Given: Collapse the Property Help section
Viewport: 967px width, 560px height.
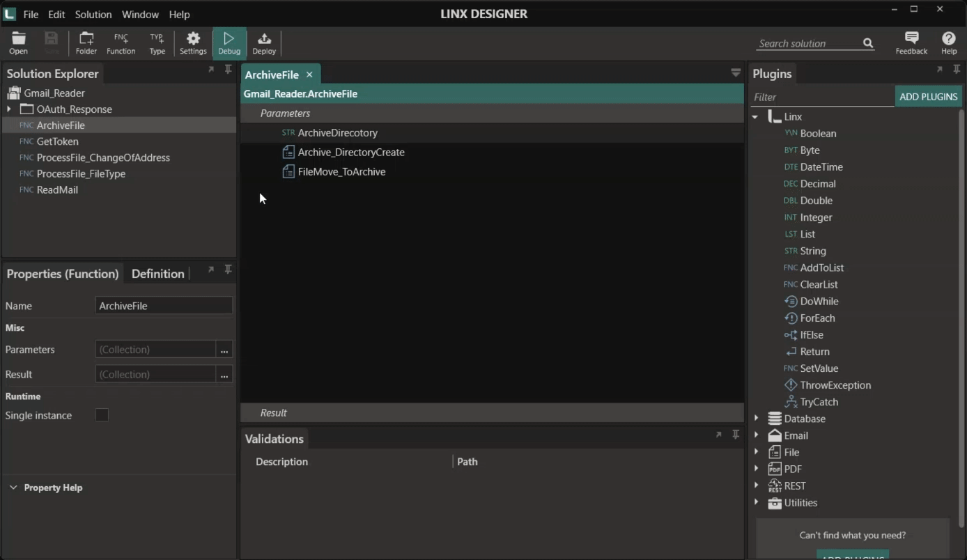Looking at the screenshot, I should coord(13,488).
